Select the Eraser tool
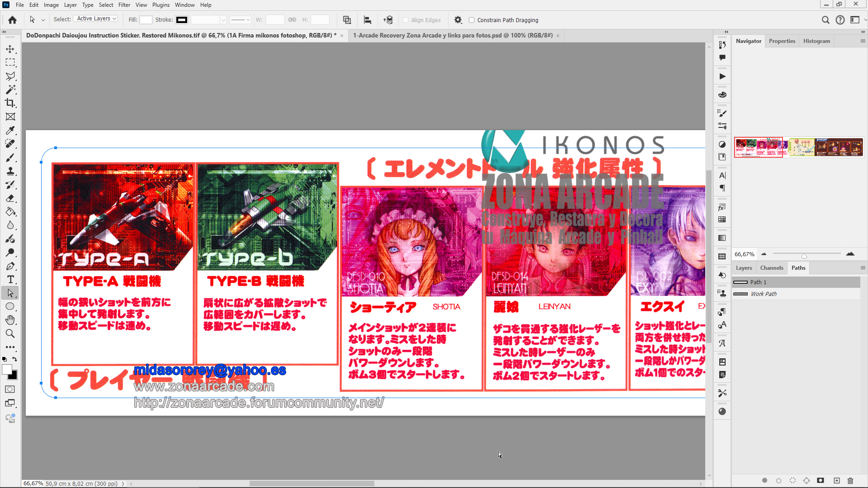 tap(10, 198)
